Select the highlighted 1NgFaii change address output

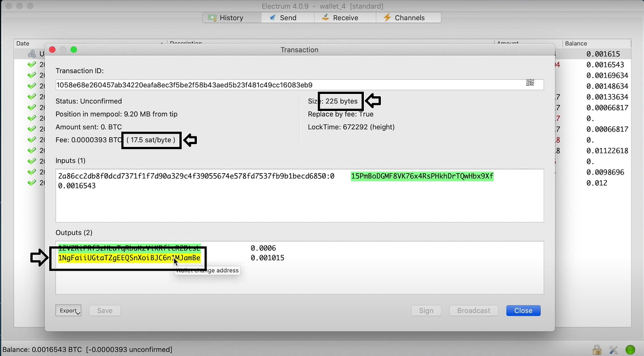tap(129, 258)
